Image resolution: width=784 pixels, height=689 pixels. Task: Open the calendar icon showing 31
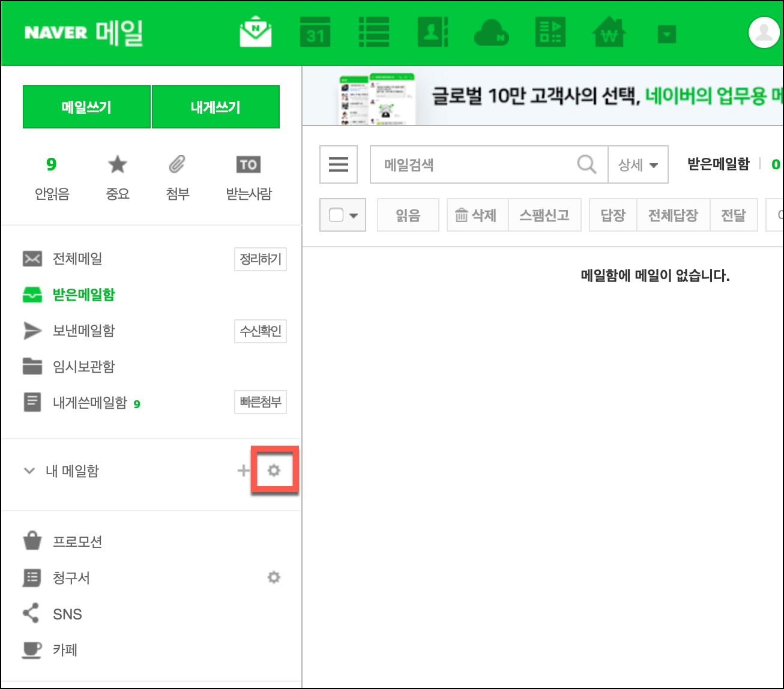(x=315, y=32)
